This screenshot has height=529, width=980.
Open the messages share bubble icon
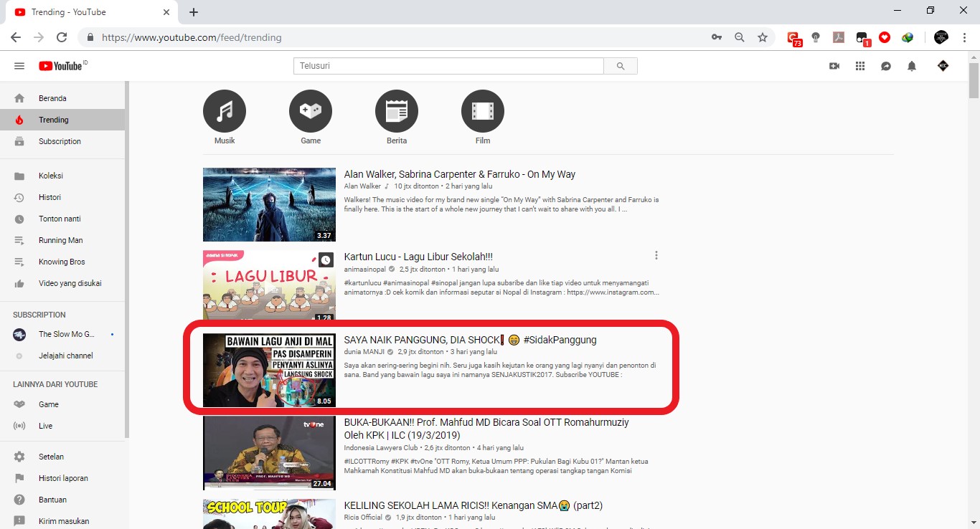(886, 66)
